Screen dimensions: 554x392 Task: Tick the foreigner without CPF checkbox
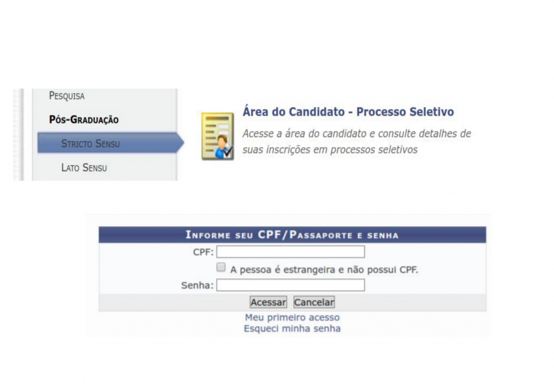pyautogui.click(x=221, y=267)
